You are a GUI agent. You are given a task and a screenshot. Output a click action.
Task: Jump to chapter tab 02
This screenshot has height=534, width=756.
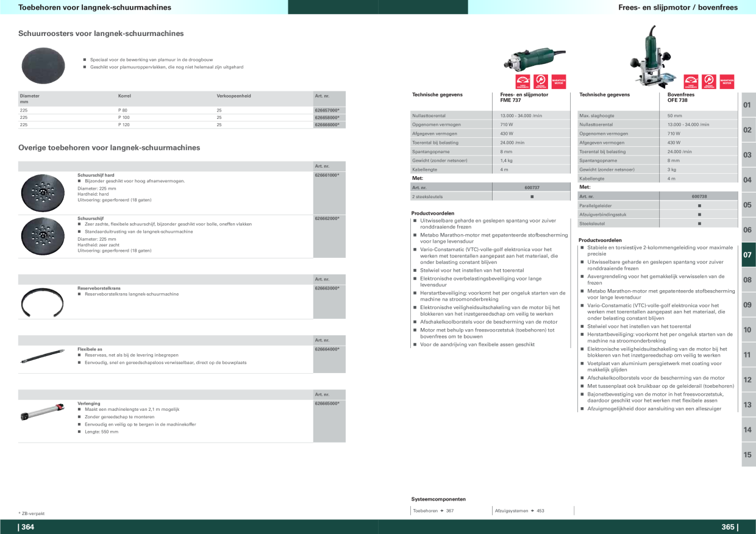click(x=747, y=130)
